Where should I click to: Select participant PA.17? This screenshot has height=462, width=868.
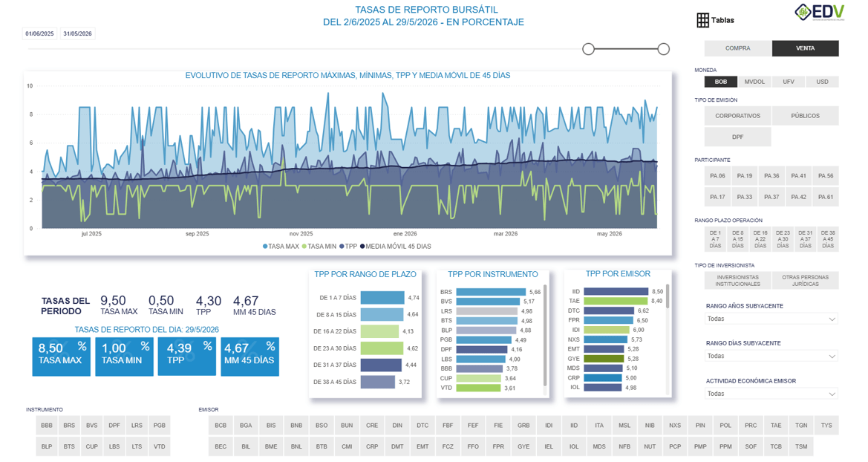(x=717, y=197)
